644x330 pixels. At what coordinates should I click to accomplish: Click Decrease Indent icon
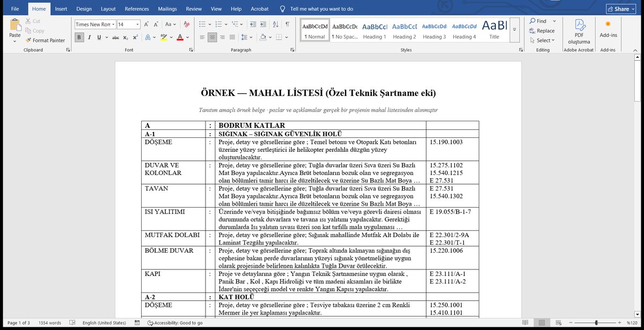pos(253,24)
